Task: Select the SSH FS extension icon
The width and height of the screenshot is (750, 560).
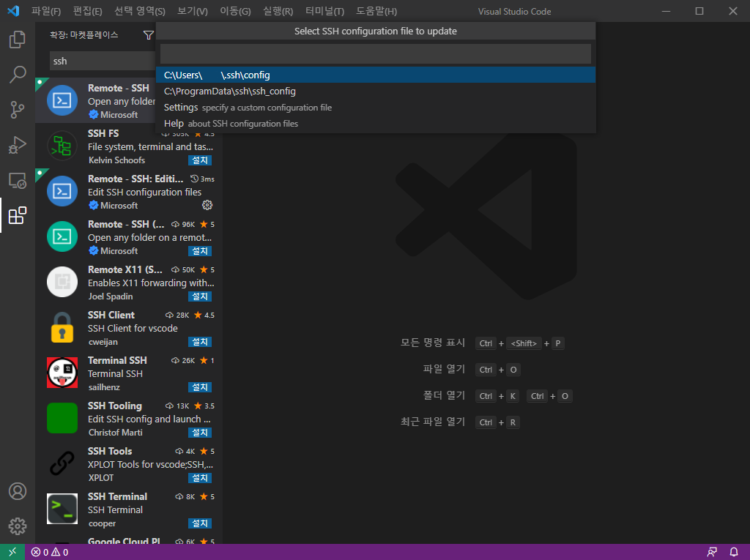Action: [x=62, y=146]
